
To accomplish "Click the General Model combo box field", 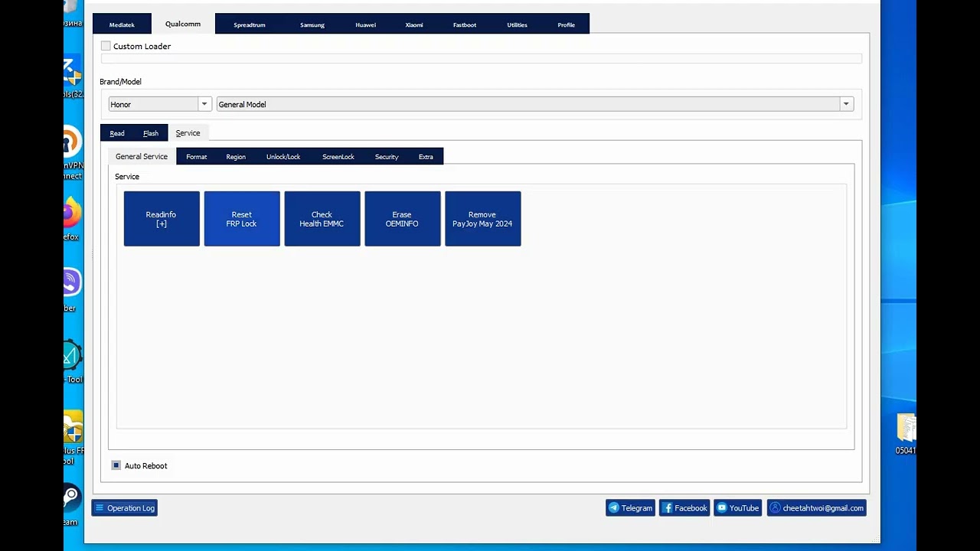I will tap(534, 104).
